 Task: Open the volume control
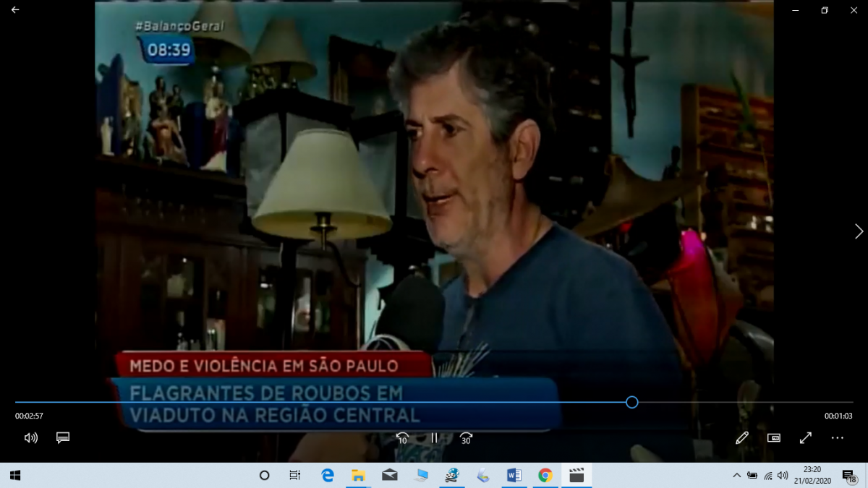click(31, 437)
